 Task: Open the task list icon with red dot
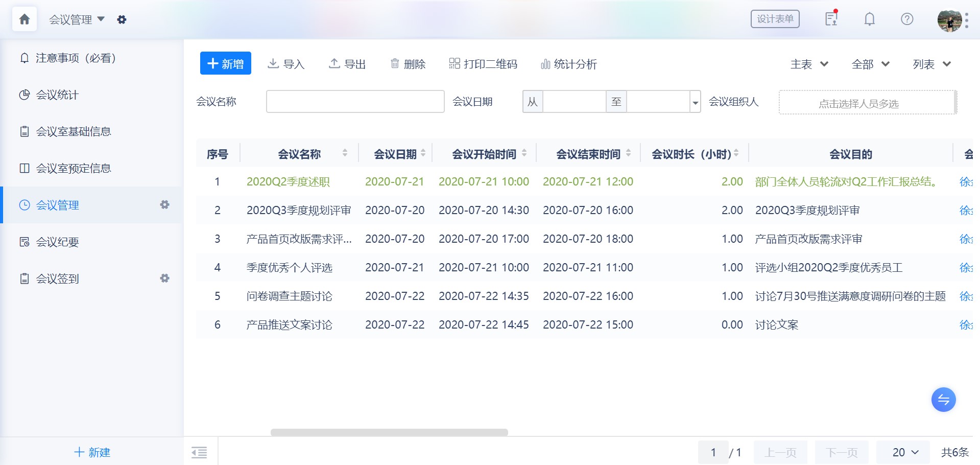[x=831, y=18]
